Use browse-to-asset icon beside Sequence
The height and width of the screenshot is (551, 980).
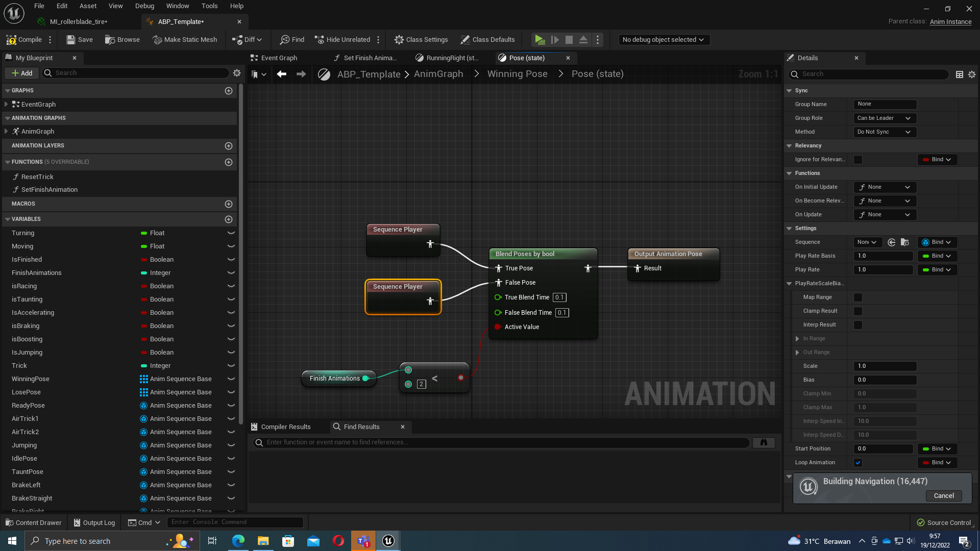coord(904,242)
